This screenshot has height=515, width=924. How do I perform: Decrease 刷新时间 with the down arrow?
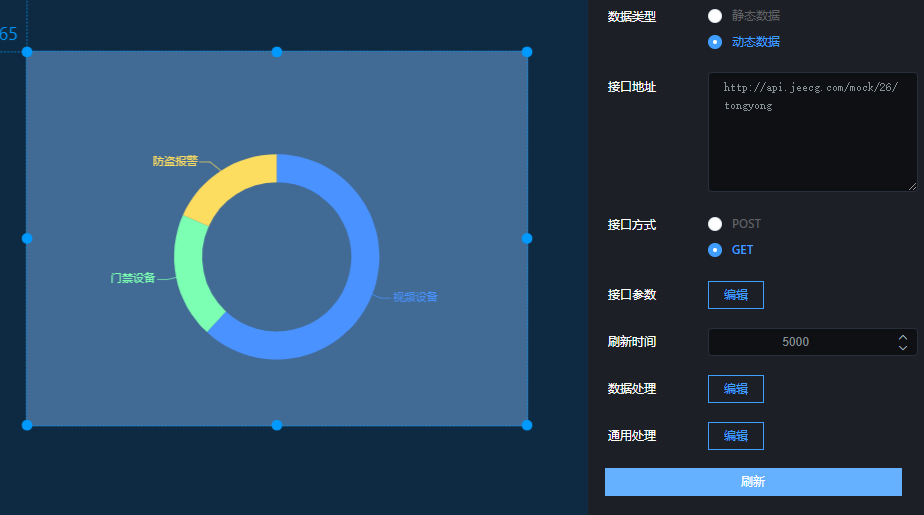click(903, 348)
